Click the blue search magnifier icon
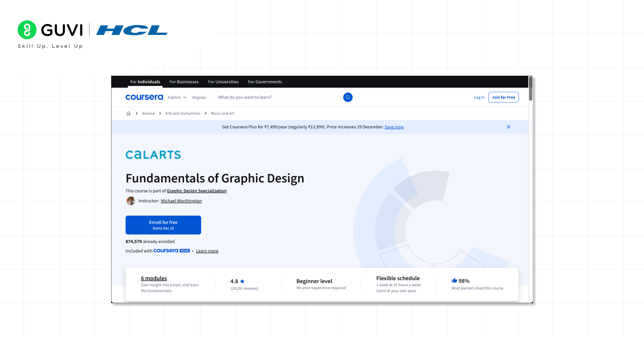644x338 pixels. 348,97
